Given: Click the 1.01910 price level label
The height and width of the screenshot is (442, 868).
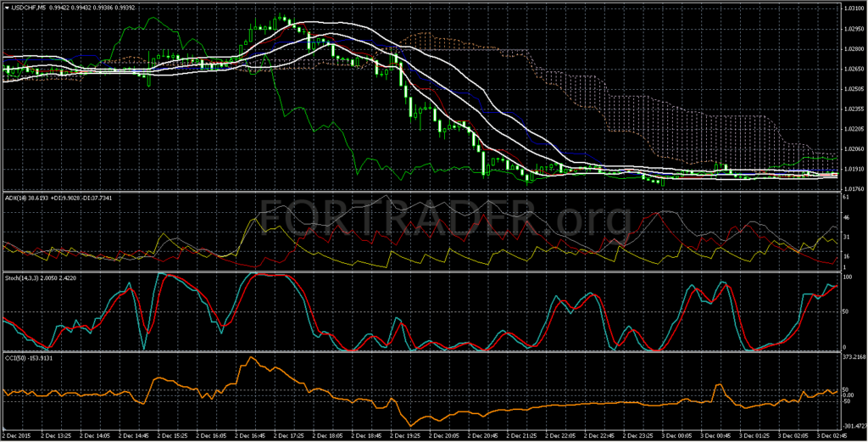Looking at the screenshot, I should tap(853, 170).
